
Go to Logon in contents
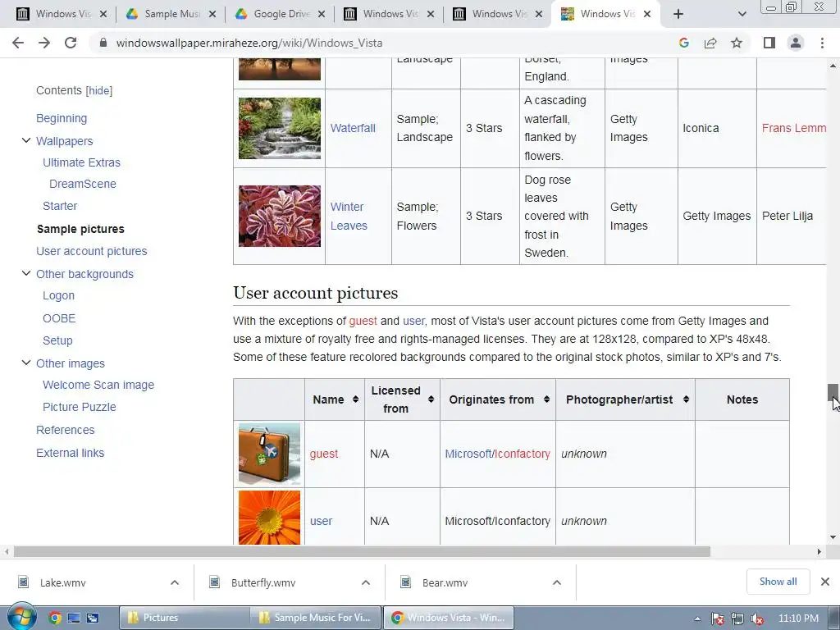tap(58, 295)
